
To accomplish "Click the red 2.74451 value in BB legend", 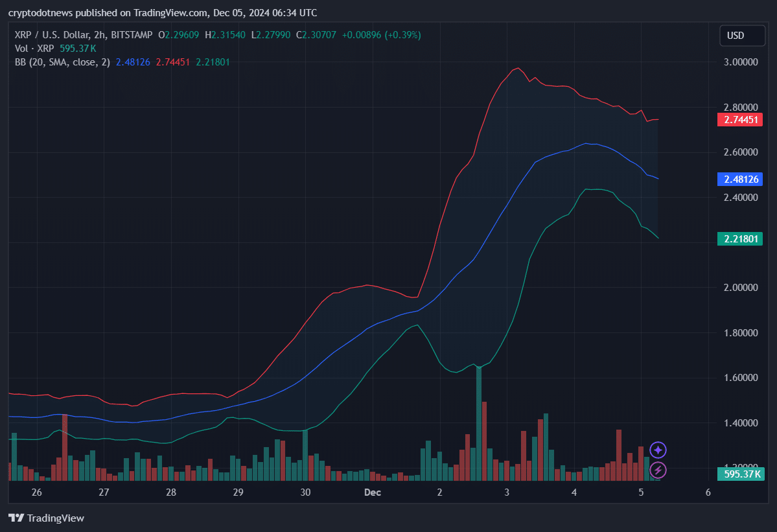I will [173, 62].
